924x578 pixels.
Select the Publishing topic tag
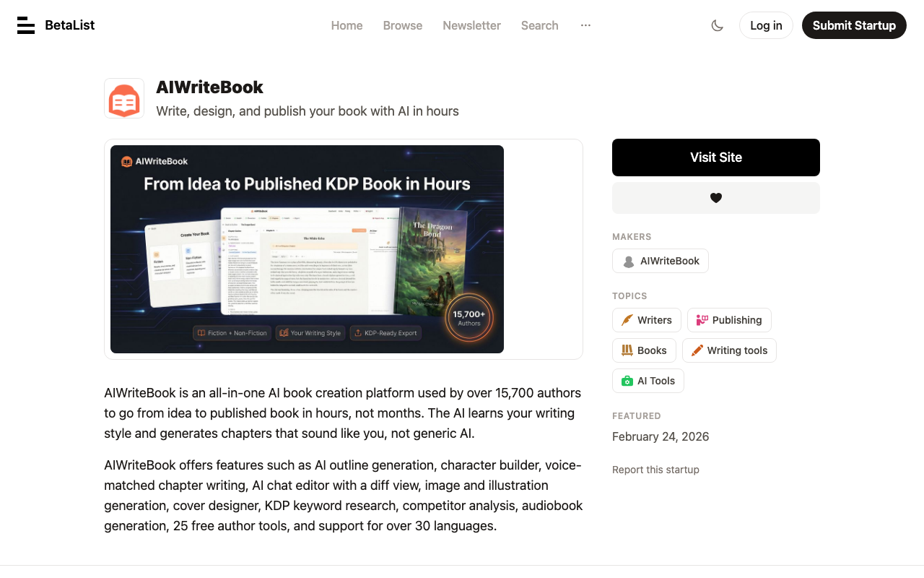click(x=729, y=320)
